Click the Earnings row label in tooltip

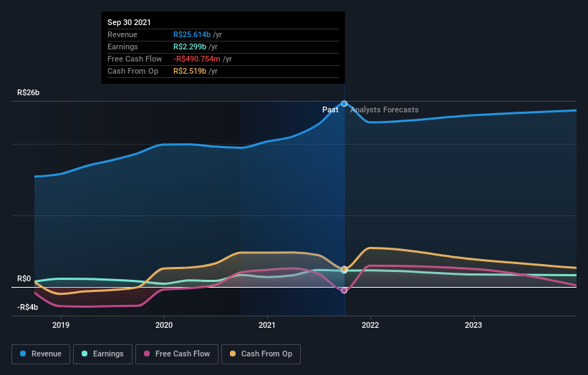122,47
